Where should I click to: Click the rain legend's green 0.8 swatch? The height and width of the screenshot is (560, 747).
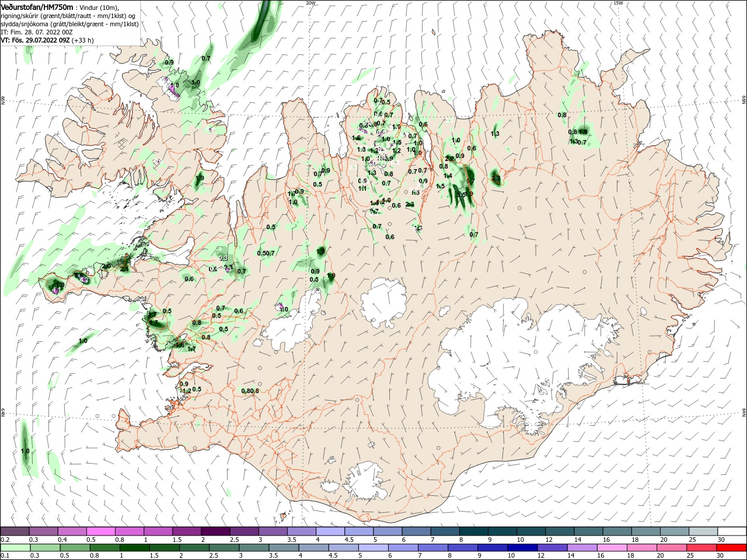104,548
